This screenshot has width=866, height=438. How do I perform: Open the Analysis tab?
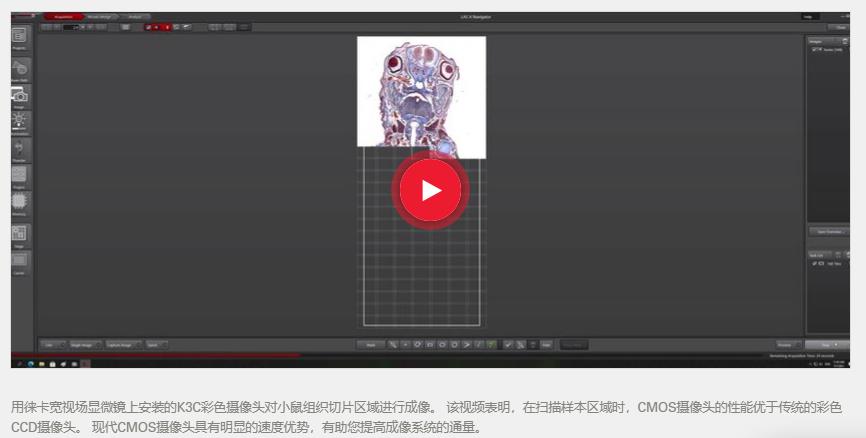[134, 16]
